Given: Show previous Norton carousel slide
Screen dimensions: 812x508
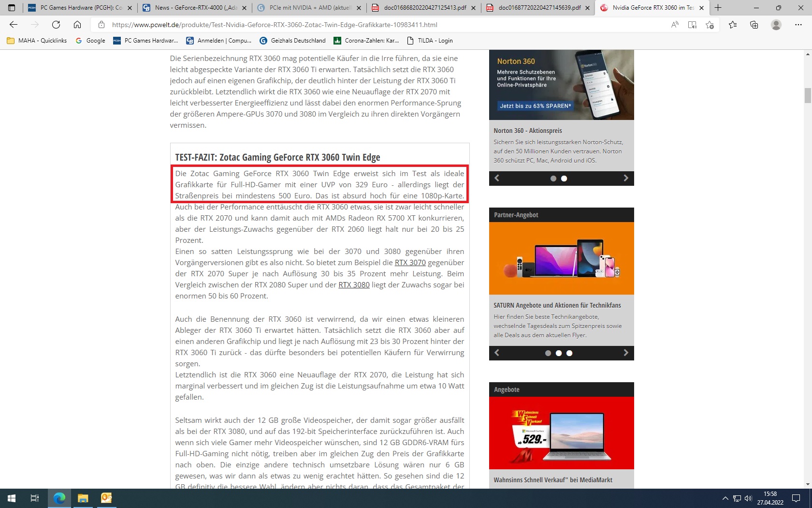Looking at the screenshot, I should [497, 178].
